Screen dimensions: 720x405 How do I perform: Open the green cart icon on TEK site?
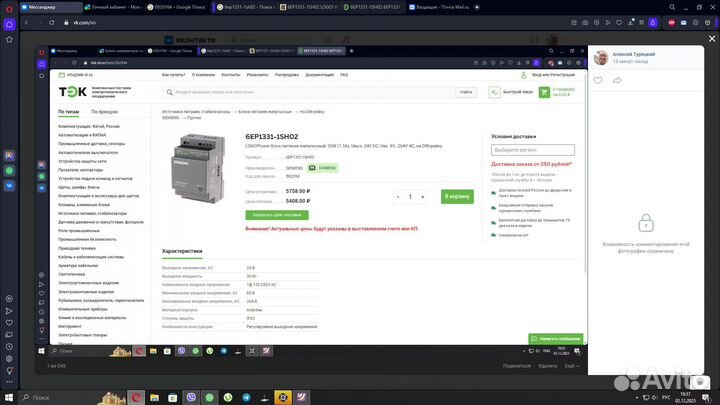pyautogui.click(x=544, y=92)
